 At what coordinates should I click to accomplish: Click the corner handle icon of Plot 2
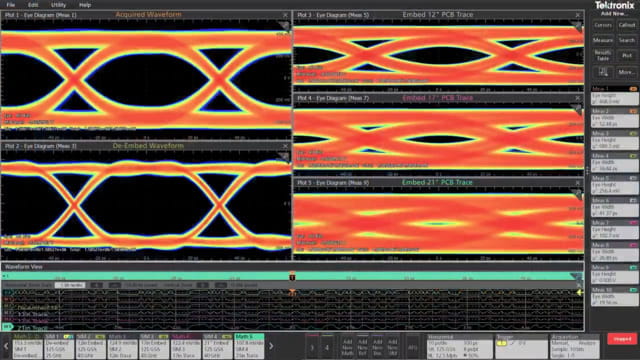tap(284, 157)
